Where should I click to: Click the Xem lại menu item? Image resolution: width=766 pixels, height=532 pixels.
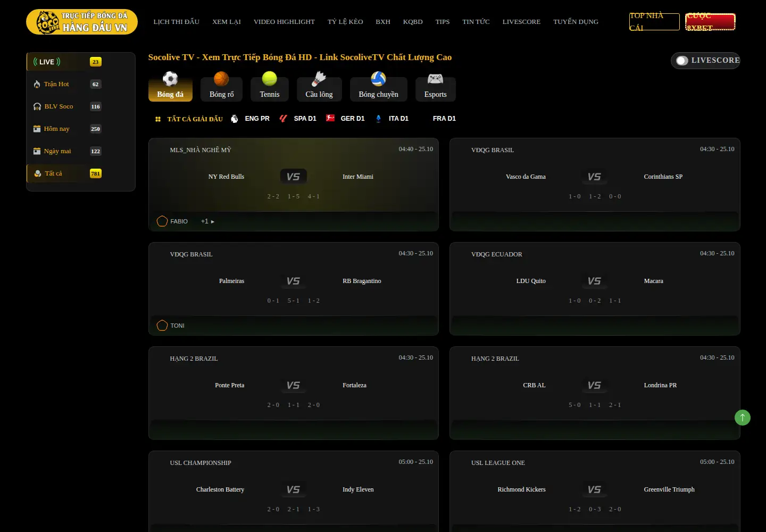pos(227,22)
